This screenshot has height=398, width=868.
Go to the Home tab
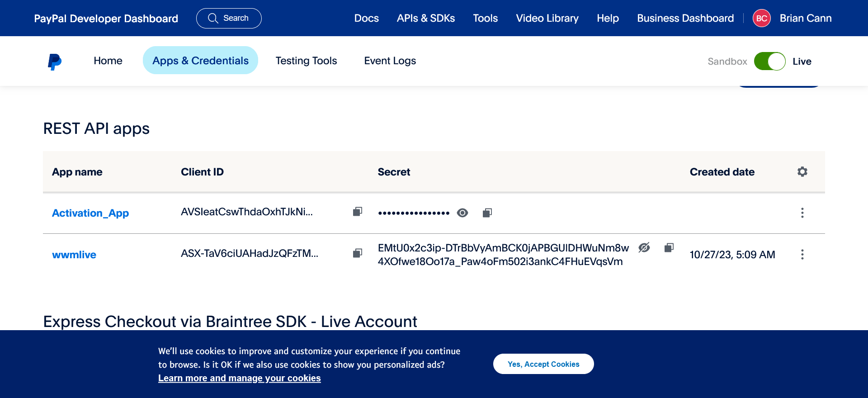[108, 61]
